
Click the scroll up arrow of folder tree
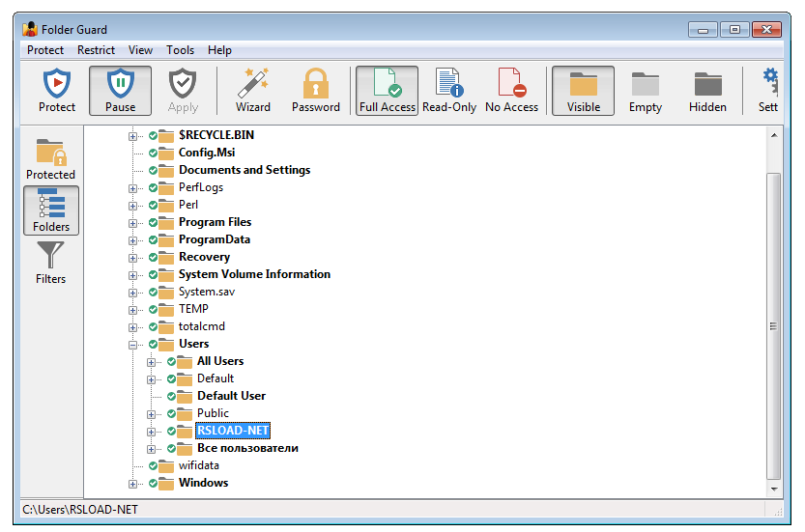tap(774, 135)
